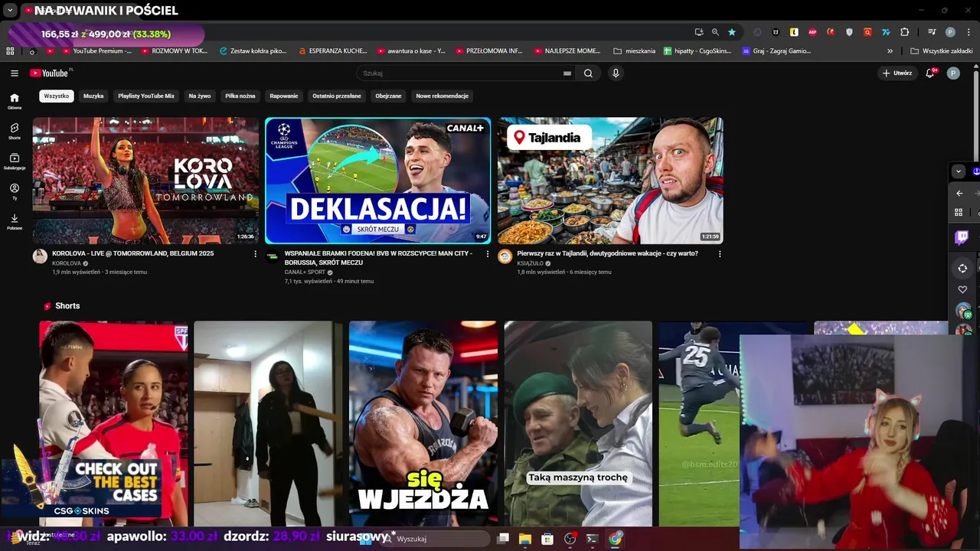980x551 pixels.
Task: Go to YouTube home via logo
Action: point(51,73)
